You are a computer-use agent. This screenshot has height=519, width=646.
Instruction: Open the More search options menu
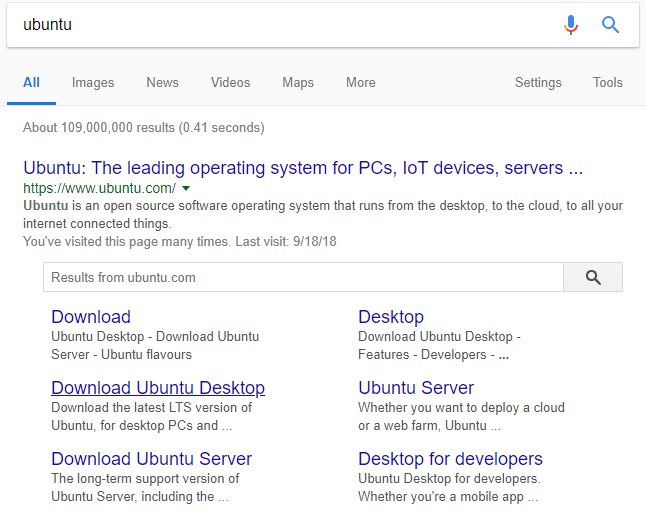[360, 82]
